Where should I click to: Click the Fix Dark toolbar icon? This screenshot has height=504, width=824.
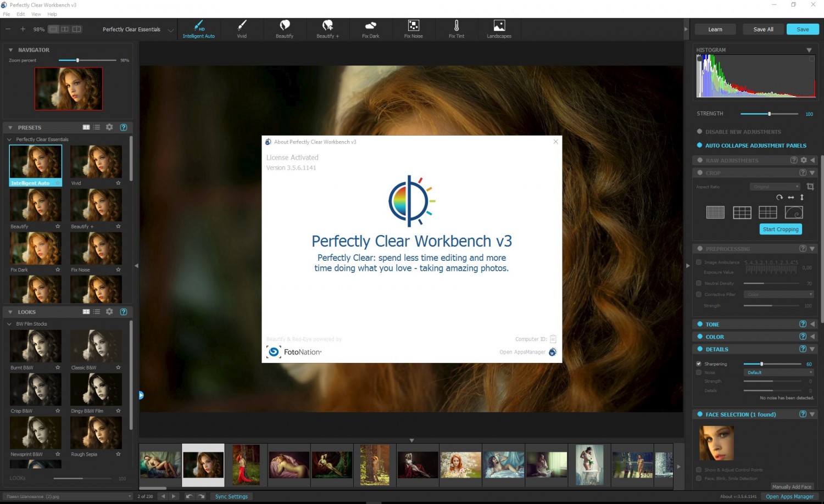pyautogui.click(x=370, y=26)
